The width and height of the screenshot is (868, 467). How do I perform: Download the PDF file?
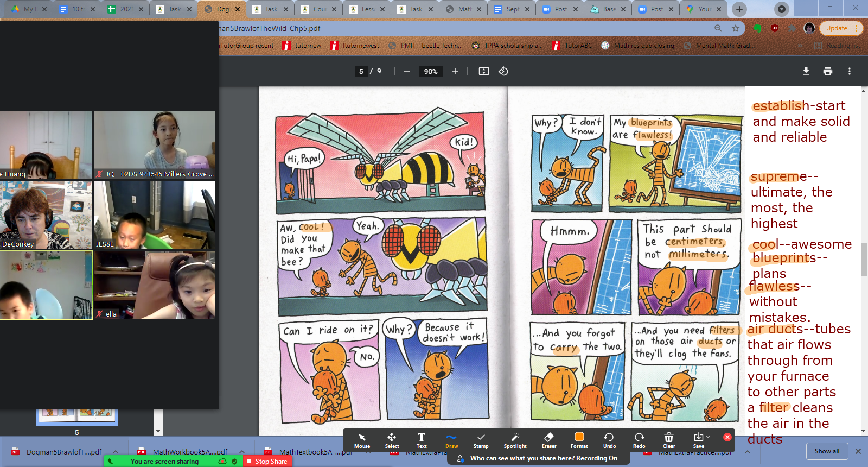806,71
